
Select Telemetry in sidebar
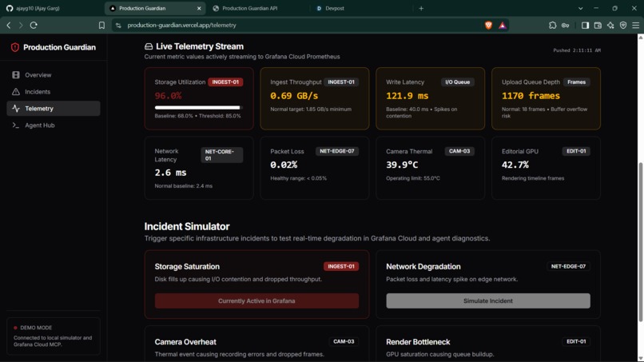[x=54, y=109]
